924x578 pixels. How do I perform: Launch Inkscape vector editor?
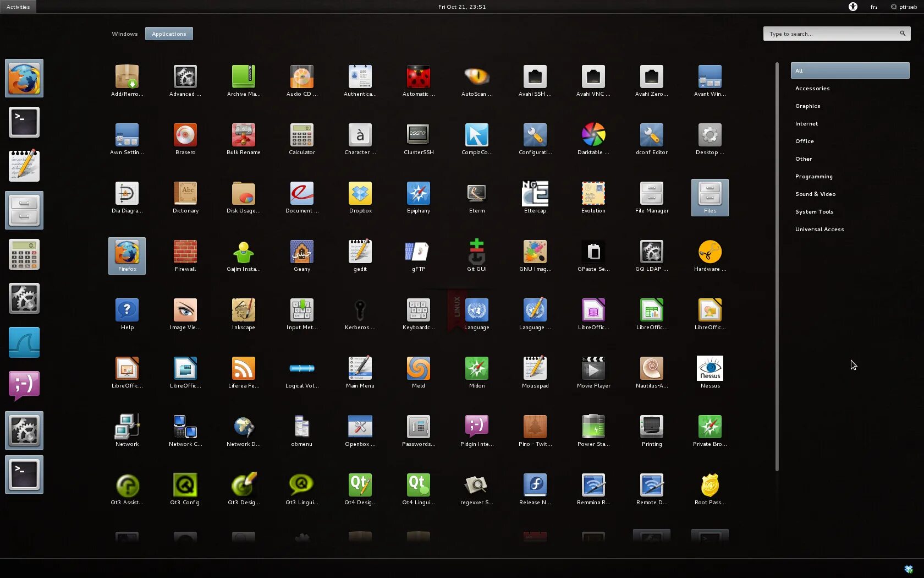coord(244,314)
